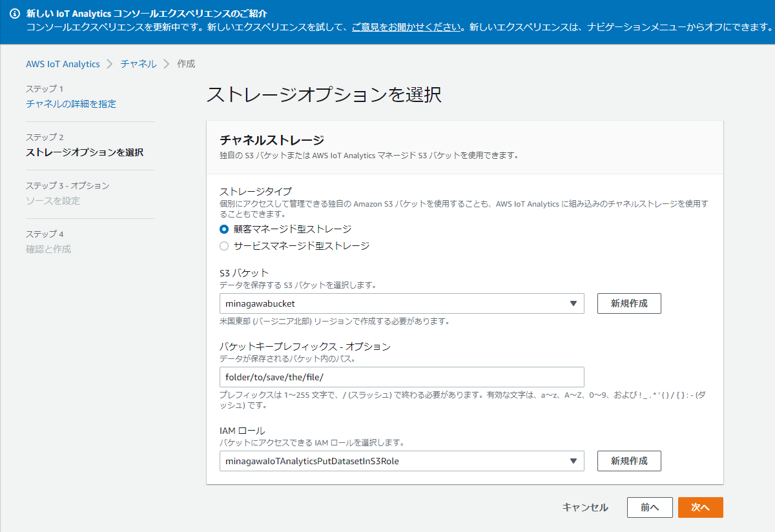Select サービスマネージド型ストレージ radio button

(224, 246)
